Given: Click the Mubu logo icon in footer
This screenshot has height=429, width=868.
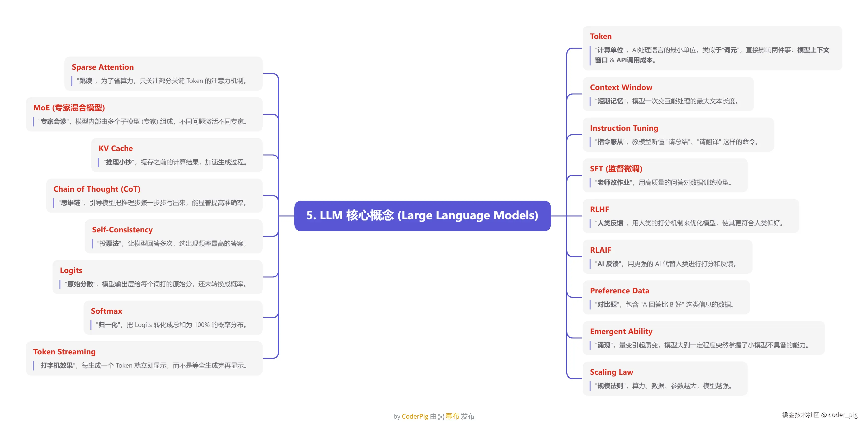Looking at the screenshot, I should [x=441, y=417].
